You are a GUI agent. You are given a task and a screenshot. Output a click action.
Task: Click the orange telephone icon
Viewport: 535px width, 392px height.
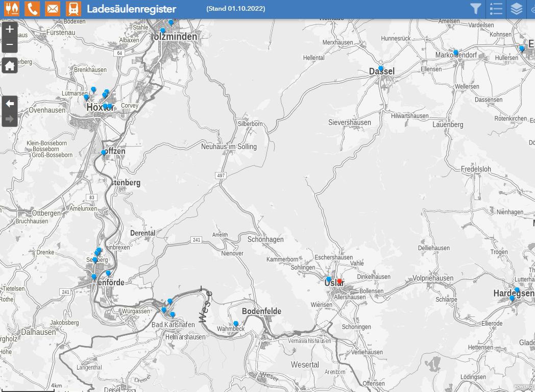(32, 9)
